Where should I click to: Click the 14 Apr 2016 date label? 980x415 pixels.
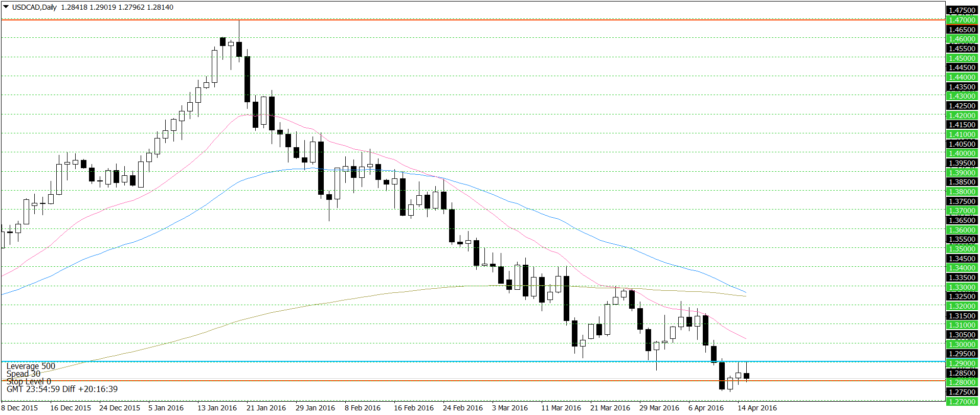pyautogui.click(x=758, y=408)
